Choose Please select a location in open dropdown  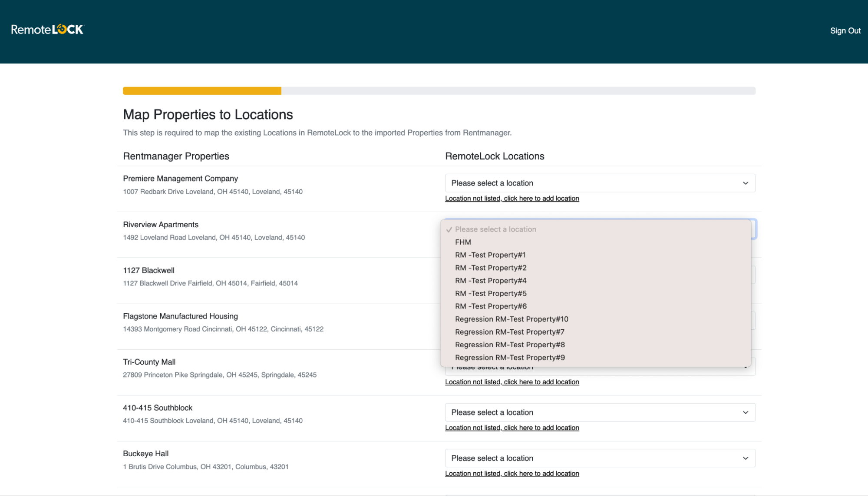[496, 229]
